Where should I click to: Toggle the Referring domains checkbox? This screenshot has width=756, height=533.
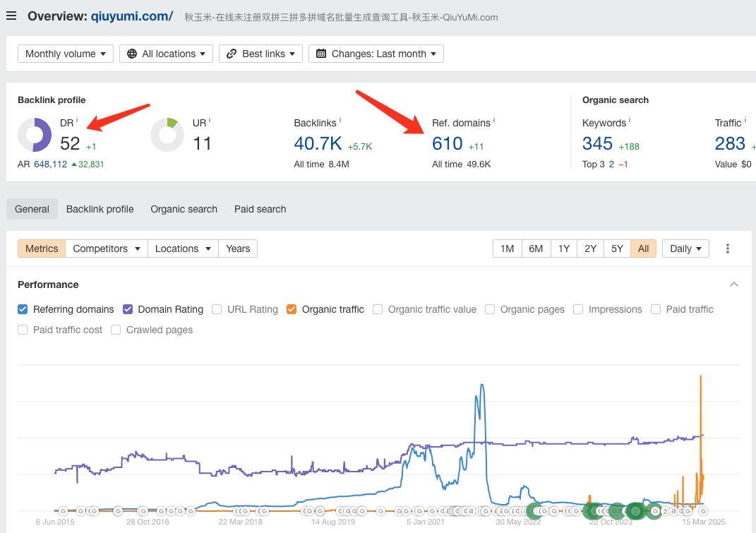pos(23,309)
